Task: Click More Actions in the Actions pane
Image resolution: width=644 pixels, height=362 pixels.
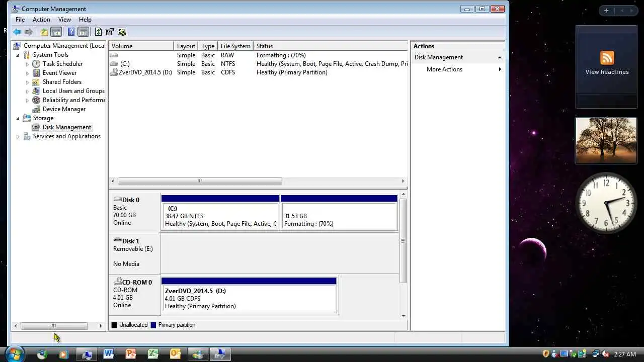Action: click(444, 69)
